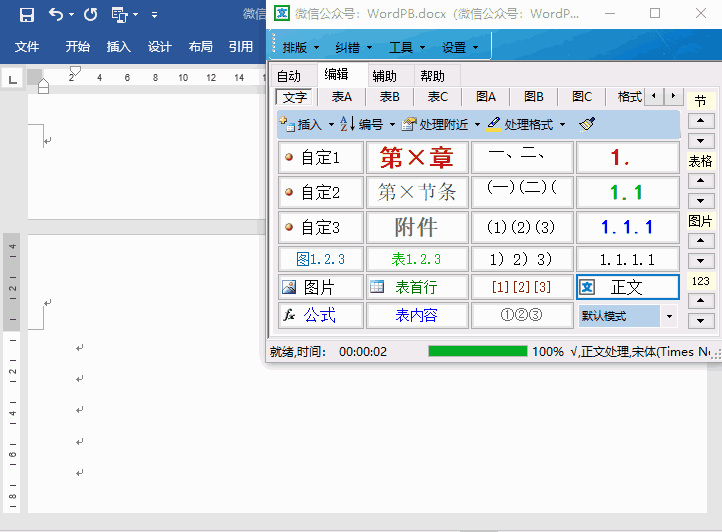Click the 表首行 table header button

click(x=417, y=287)
